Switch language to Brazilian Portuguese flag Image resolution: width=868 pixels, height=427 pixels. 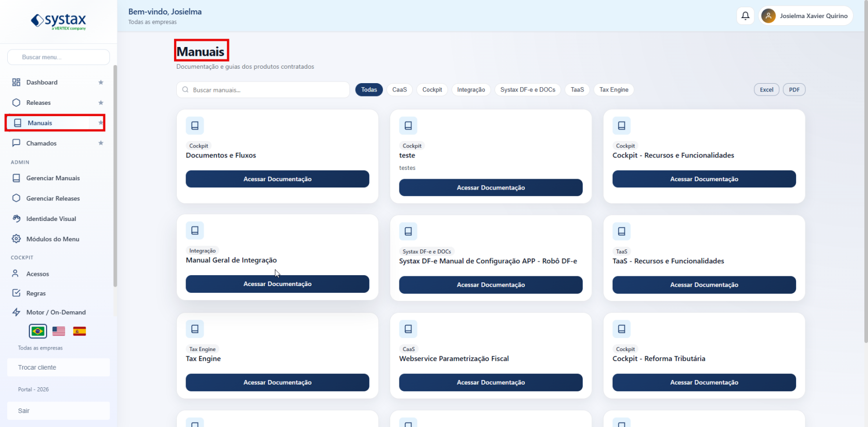coord(38,331)
